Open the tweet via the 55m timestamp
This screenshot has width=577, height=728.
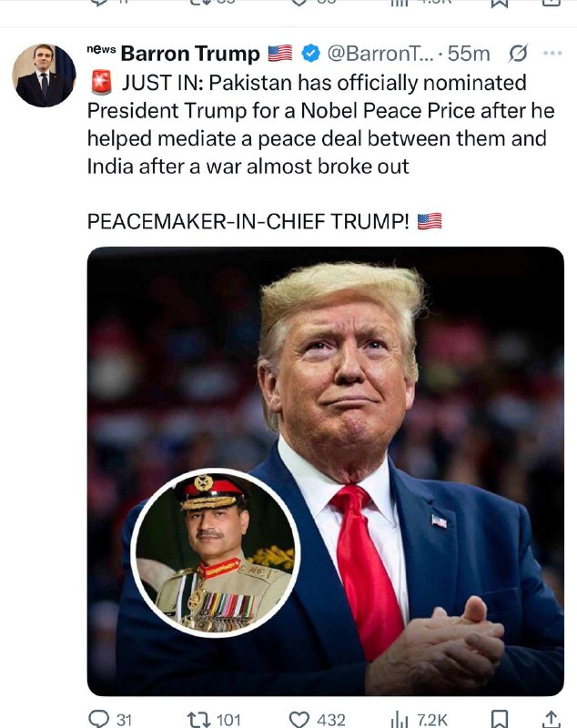pyautogui.click(x=469, y=54)
